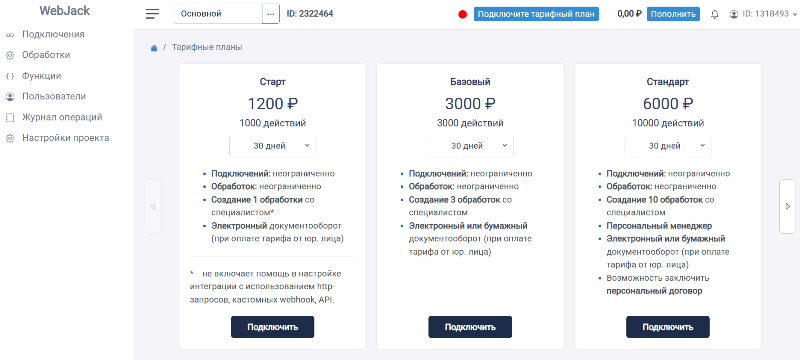This screenshot has width=800, height=360.
Task: Click the Обработки gear icon
Action: (10, 56)
